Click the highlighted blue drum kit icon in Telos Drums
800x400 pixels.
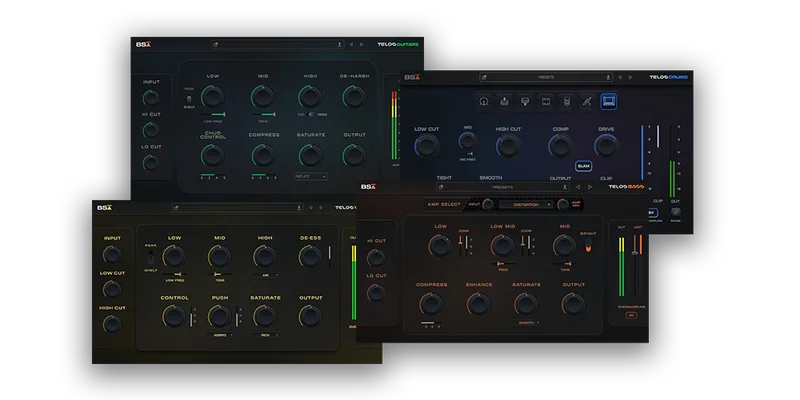609,101
